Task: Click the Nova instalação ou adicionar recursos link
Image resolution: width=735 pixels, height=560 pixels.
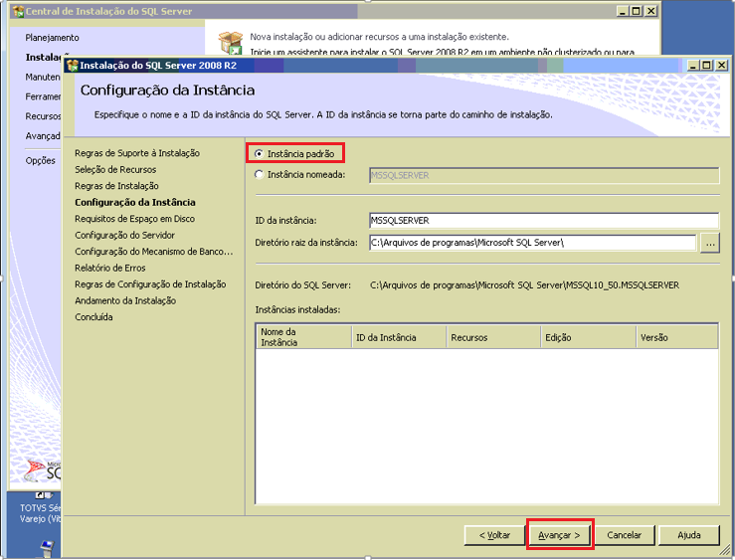Action: coord(379,37)
